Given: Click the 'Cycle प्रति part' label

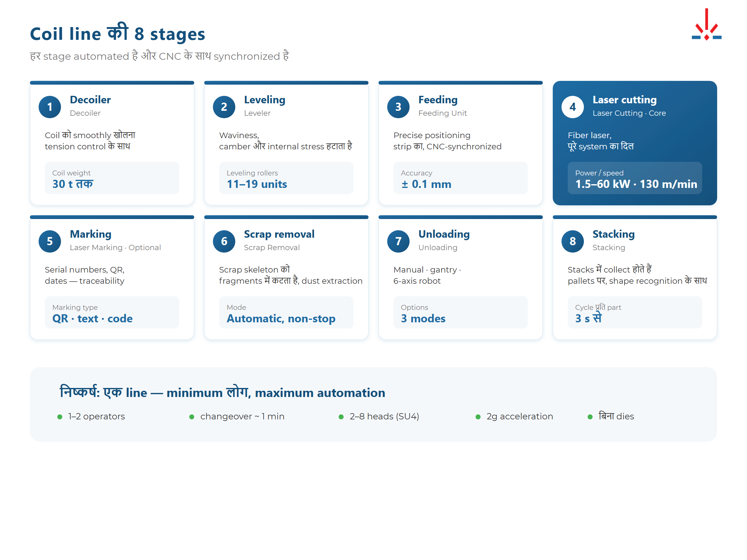Looking at the screenshot, I should pos(598,307).
